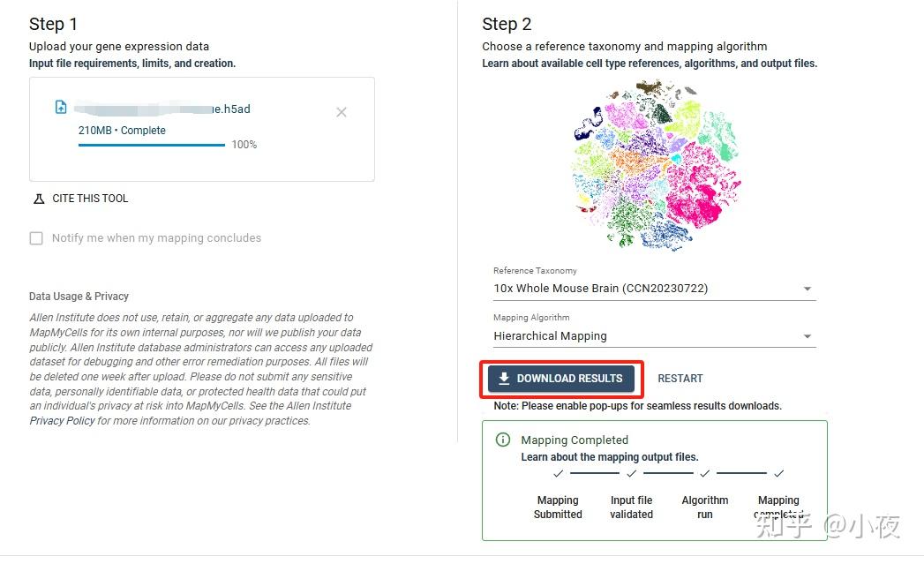Viewport: 924px width, 564px height.
Task: Remove the uploaded h5ad file
Action: (x=342, y=112)
